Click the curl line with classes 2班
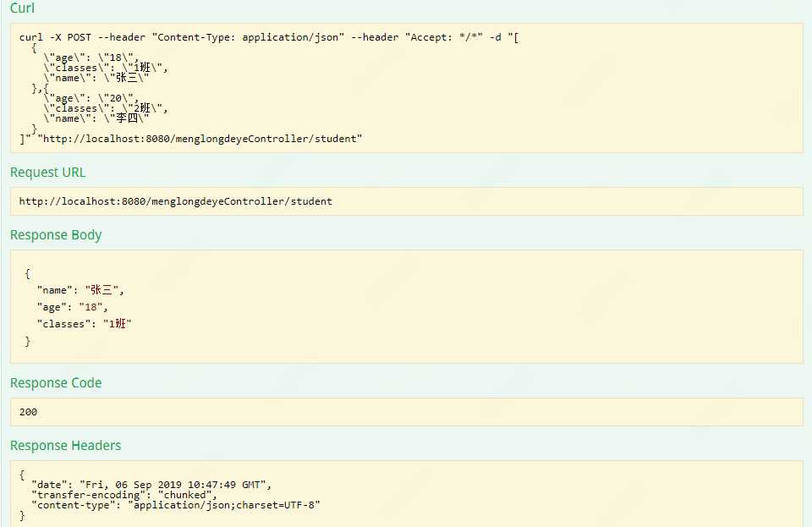This screenshot has width=812, height=527. pos(106,108)
